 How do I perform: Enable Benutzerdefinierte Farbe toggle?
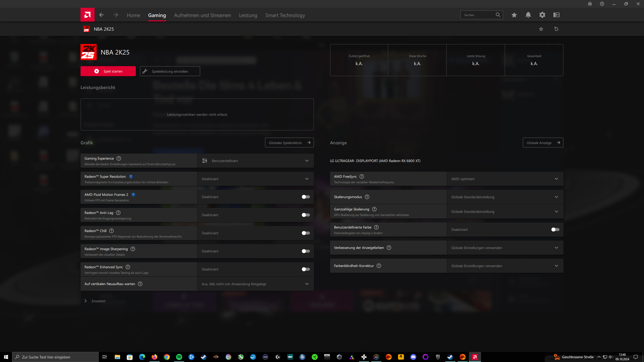[x=555, y=230]
